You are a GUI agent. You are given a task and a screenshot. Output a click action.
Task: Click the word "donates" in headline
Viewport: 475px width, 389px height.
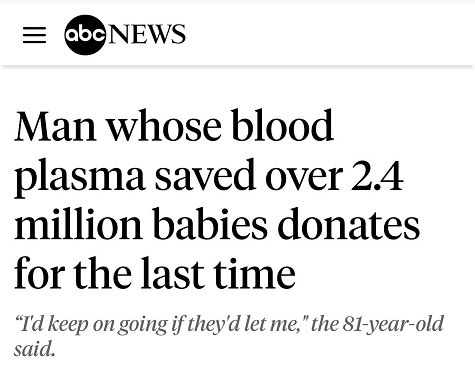tap(349, 223)
